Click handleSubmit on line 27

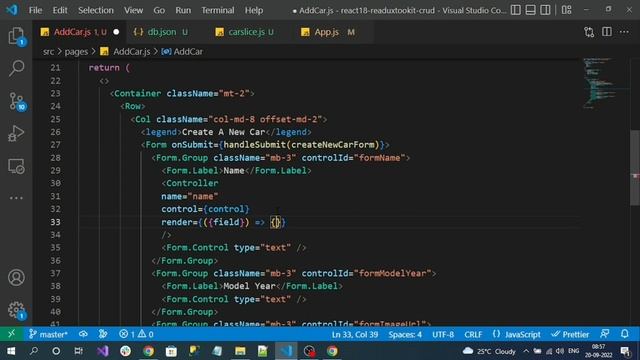(255, 144)
